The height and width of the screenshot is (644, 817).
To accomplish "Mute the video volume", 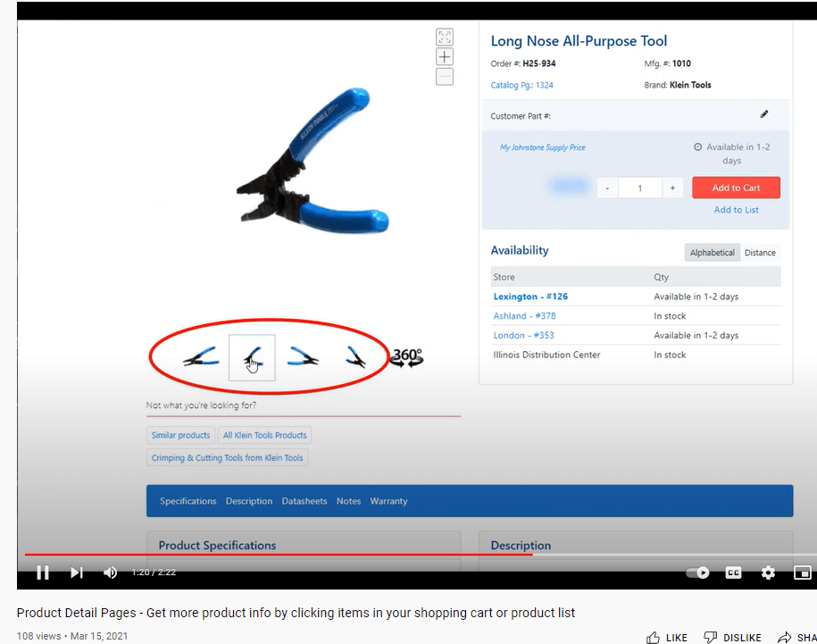I will coord(110,573).
